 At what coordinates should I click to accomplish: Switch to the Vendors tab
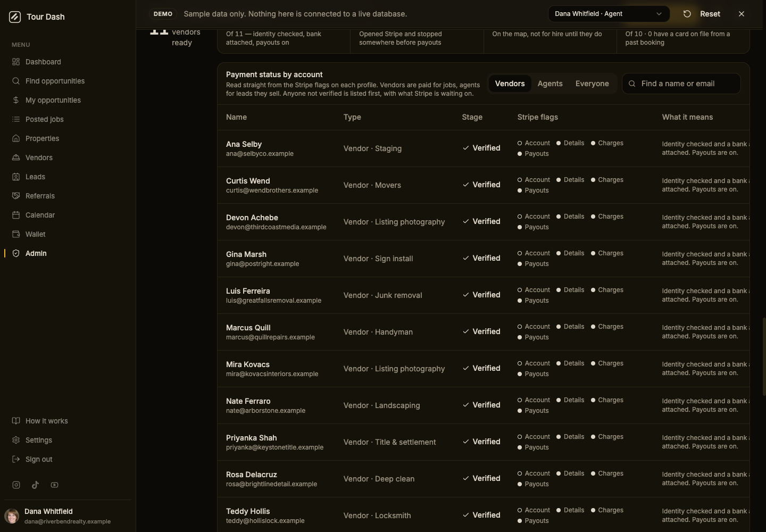(x=510, y=84)
